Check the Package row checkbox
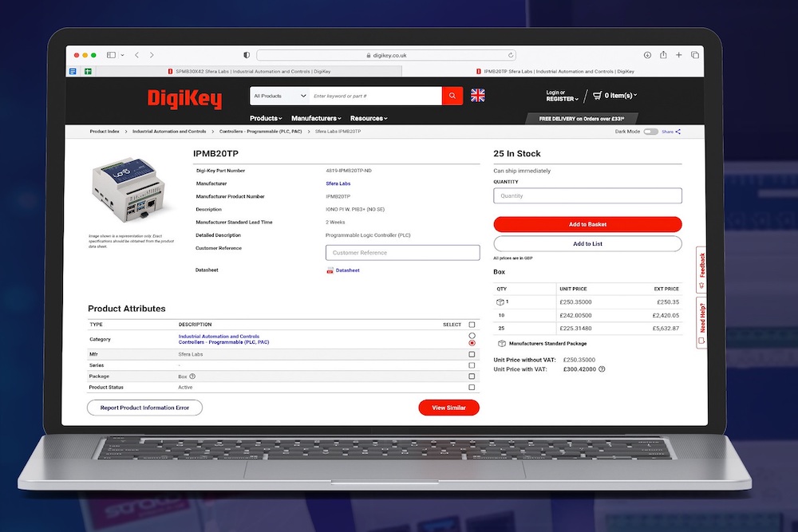 coord(472,376)
